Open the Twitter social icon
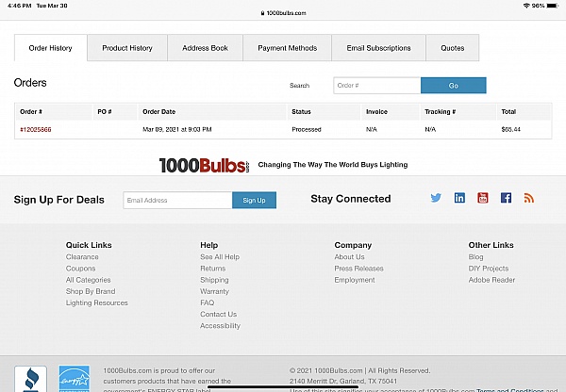566x392 pixels. (x=436, y=198)
